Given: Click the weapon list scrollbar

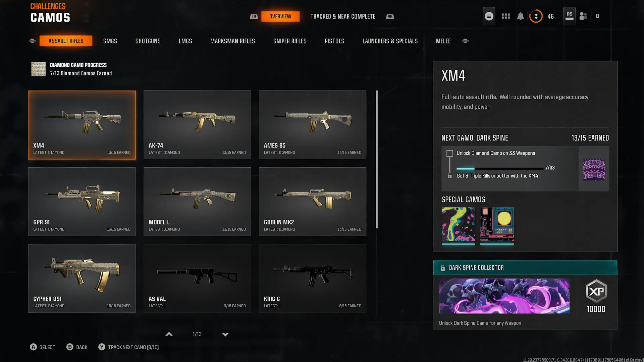Looking at the screenshot, I should pyautogui.click(x=377, y=160).
